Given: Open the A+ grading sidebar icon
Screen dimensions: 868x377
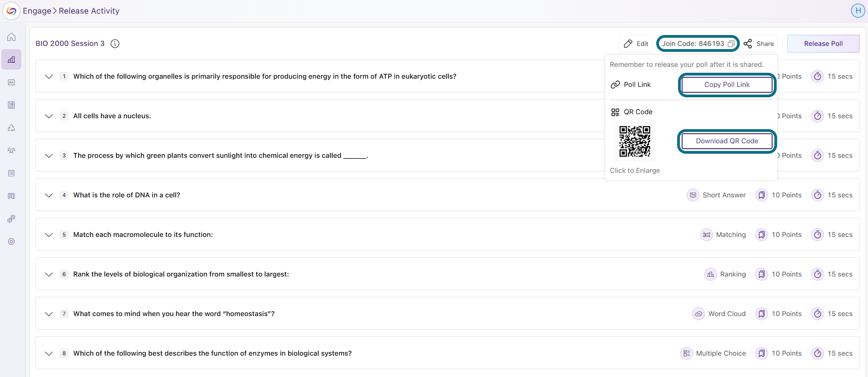Looking at the screenshot, I should pyautogui.click(x=11, y=82).
